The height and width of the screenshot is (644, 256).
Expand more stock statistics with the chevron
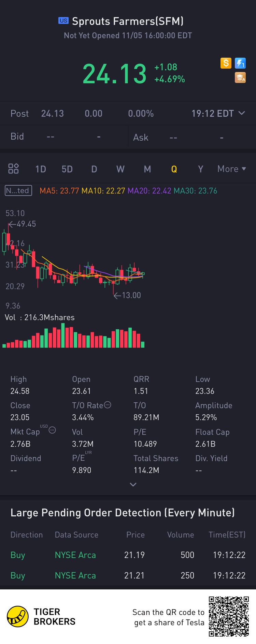133,485
